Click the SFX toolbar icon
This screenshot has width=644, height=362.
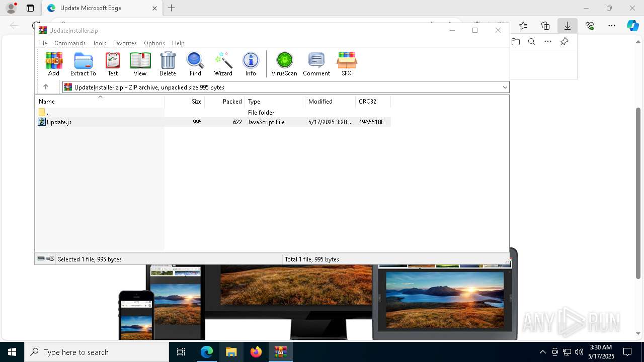(x=347, y=64)
